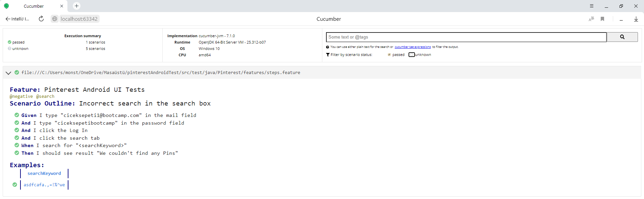This screenshot has height=199, width=644.
Task: Click the search magnifier button
Action: [622, 37]
